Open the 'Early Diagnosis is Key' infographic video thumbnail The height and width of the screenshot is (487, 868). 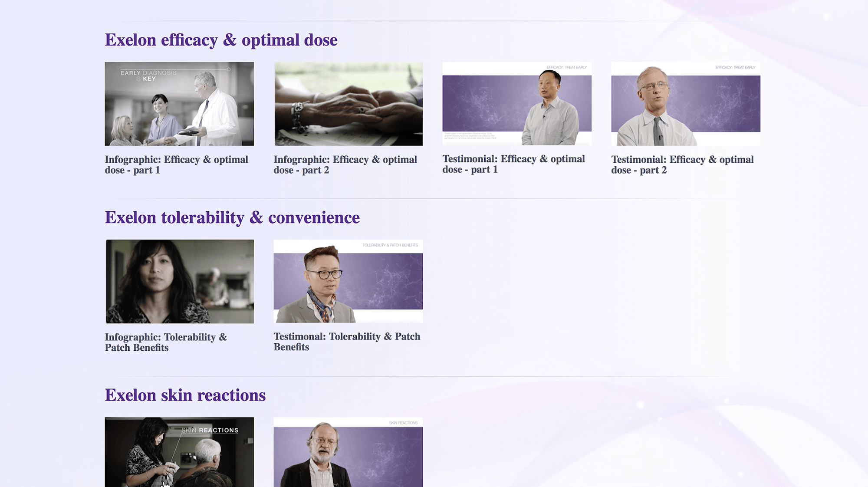click(179, 104)
